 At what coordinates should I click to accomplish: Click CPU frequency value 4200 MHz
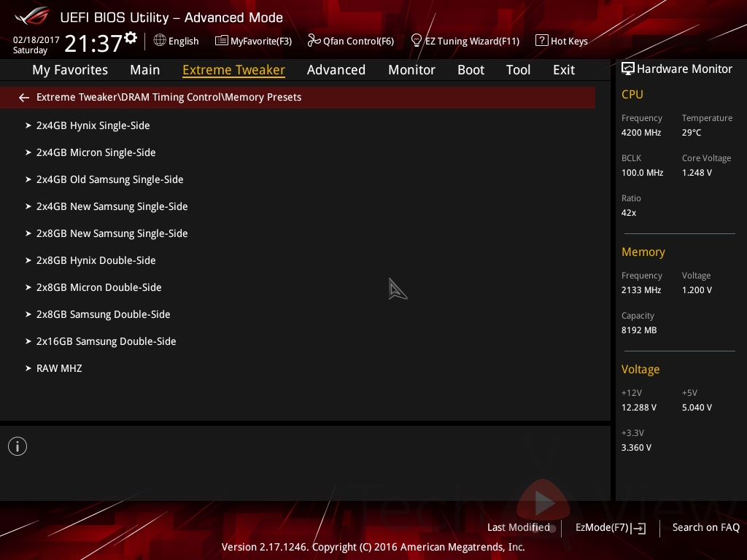640,133
